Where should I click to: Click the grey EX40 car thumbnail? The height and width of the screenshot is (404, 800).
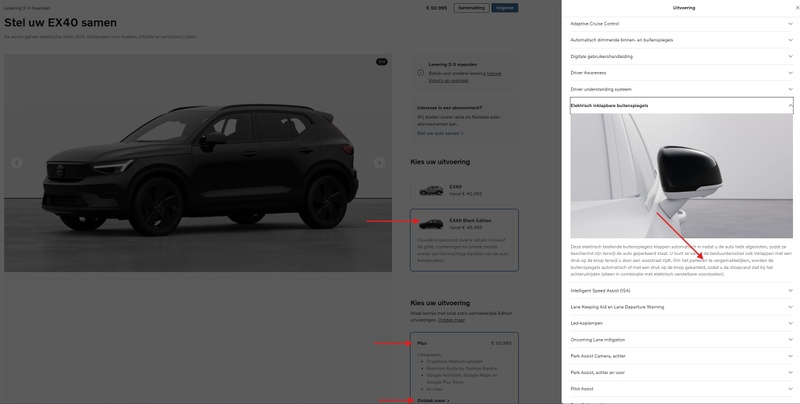[431, 190]
